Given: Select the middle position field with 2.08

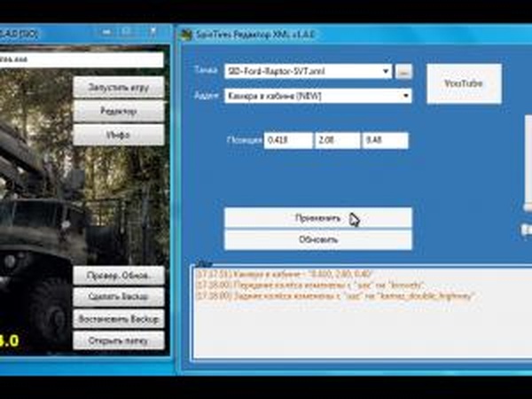Looking at the screenshot, I should [x=336, y=140].
